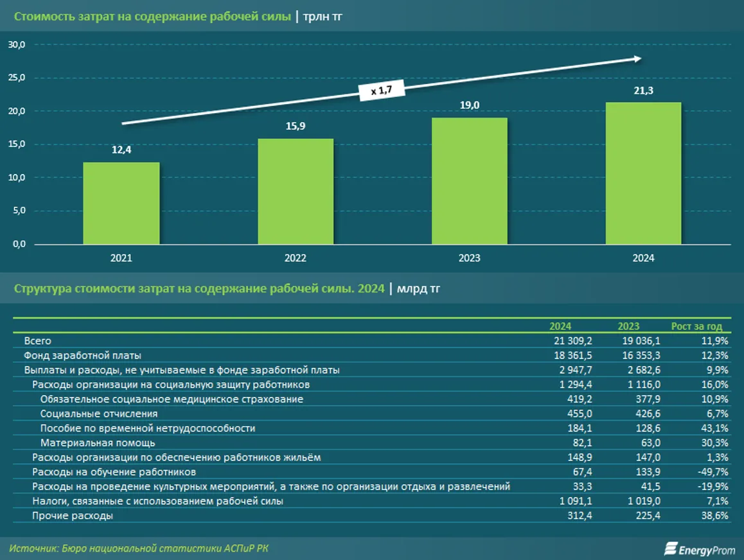Click the 2023 bar in chart
The image size is (744, 560).
pos(469,181)
